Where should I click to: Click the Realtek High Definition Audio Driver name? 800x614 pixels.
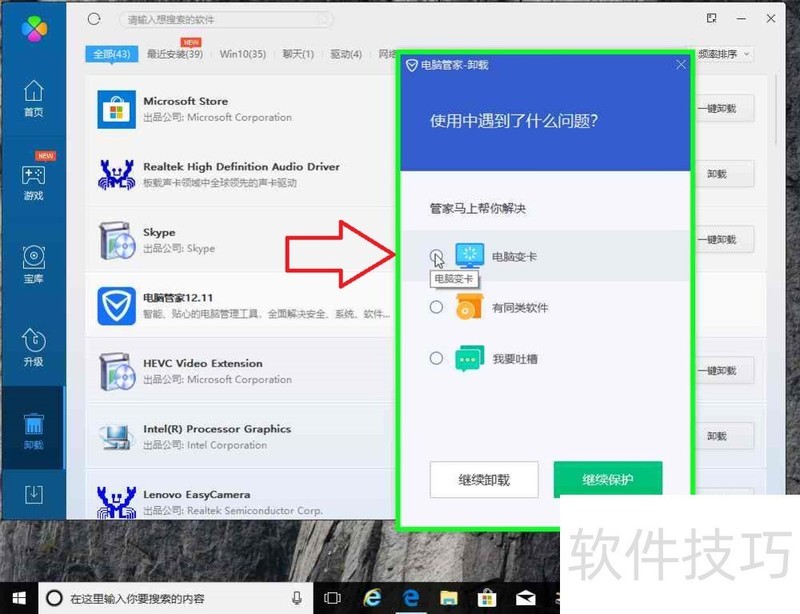coord(241,166)
